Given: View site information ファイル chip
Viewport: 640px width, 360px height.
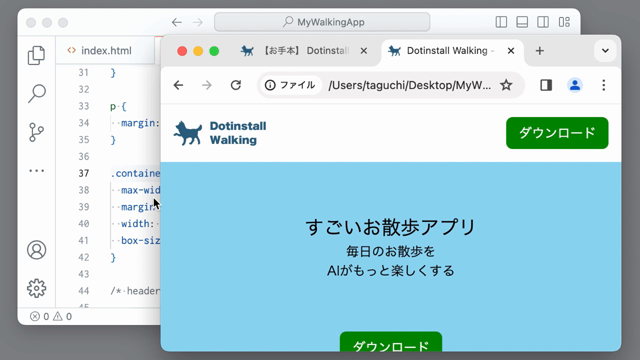Looking at the screenshot, I should (290, 85).
